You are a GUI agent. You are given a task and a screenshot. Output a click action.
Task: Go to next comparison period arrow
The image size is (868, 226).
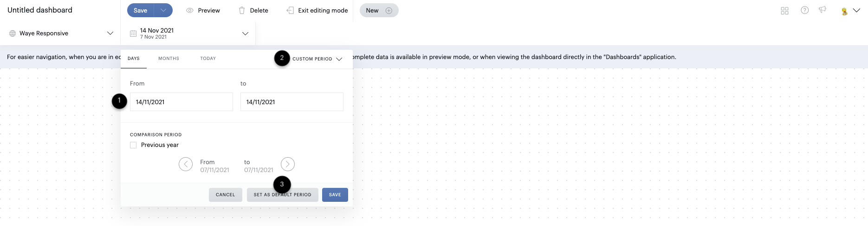pos(288,164)
